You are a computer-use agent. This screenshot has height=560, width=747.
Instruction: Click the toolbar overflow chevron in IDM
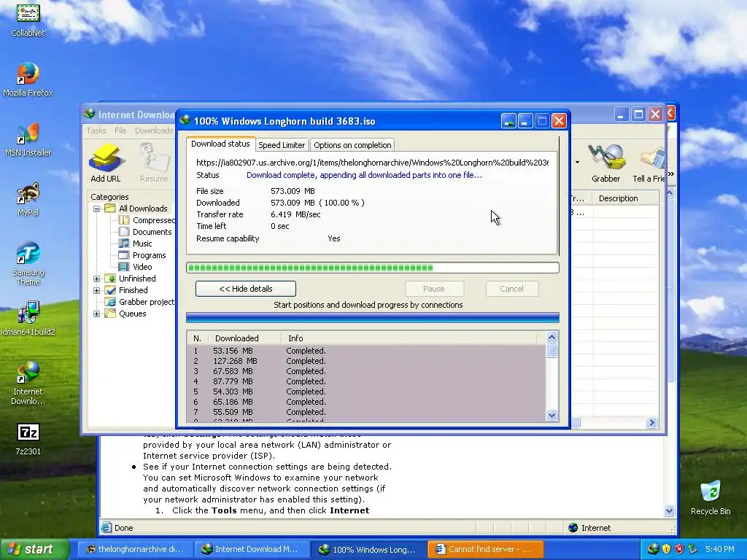coord(671,174)
